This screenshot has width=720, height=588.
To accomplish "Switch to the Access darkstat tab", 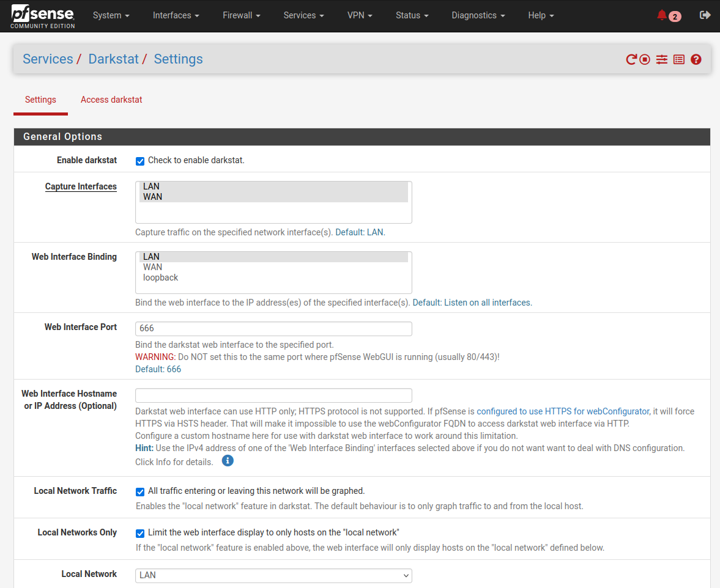I will 111,99.
